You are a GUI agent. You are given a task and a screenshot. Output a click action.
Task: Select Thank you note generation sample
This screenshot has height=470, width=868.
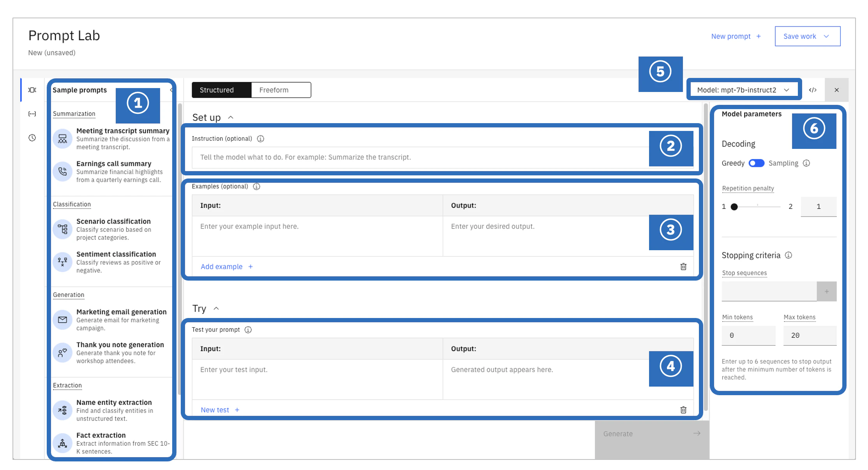(x=112, y=353)
